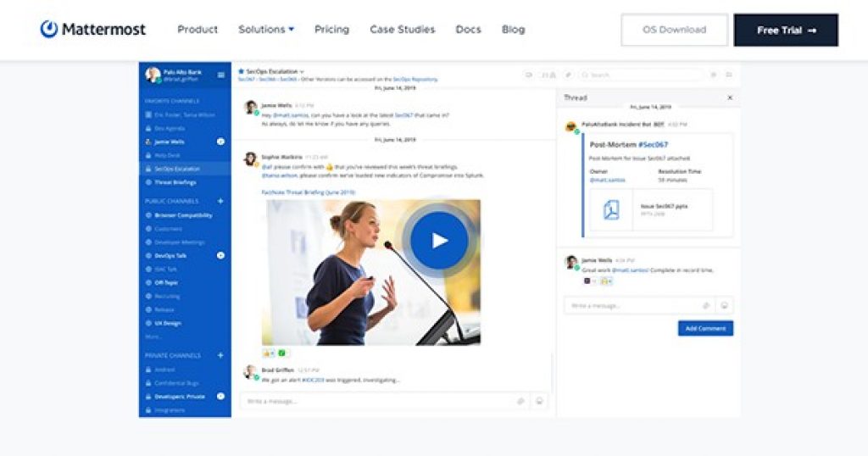868x456 pixels.
Task: Open the SecOps Repository link in header
Action: coord(415,79)
